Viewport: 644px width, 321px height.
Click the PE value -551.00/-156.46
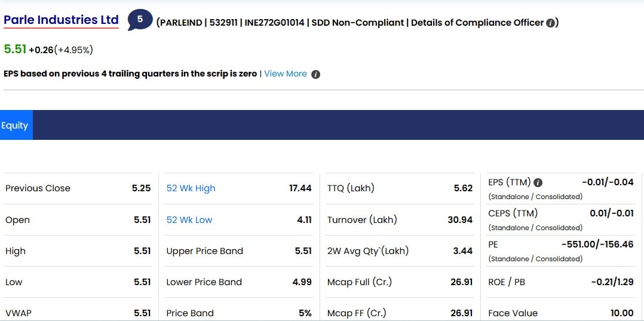597,244
